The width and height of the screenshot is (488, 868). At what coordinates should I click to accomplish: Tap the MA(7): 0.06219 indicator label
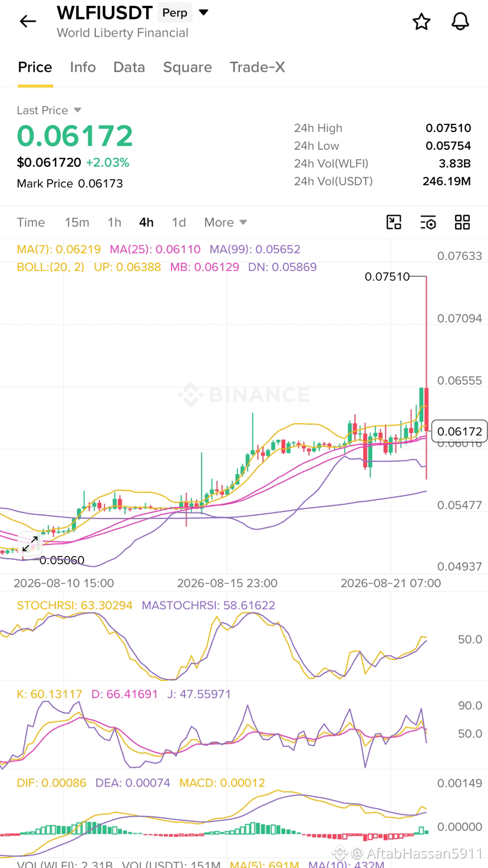coord(59,249)
